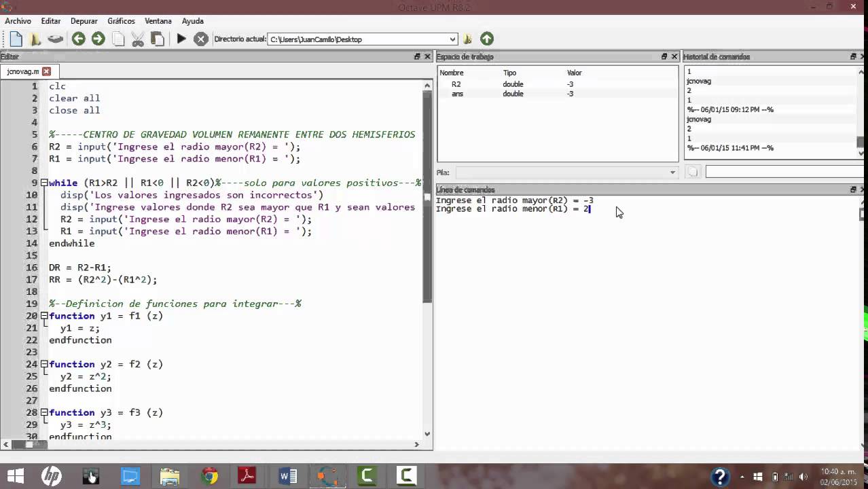
Task: Undock the Editor panel
Action: 417,57
